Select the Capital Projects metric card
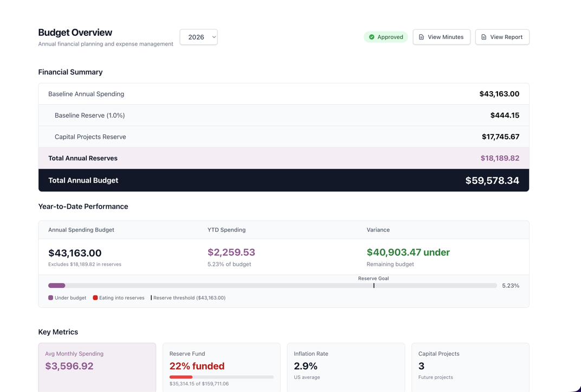The image size is (581, 392). click(x=470, y=367)
